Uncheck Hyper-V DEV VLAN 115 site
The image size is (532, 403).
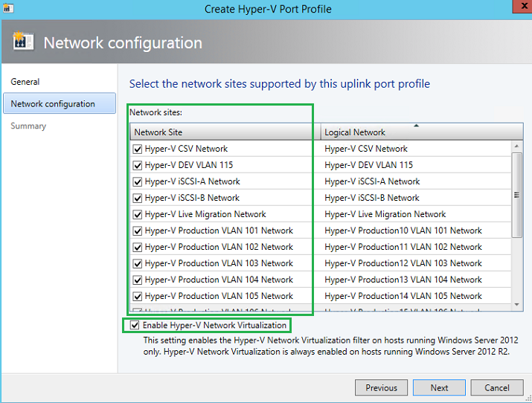(138, 165)
